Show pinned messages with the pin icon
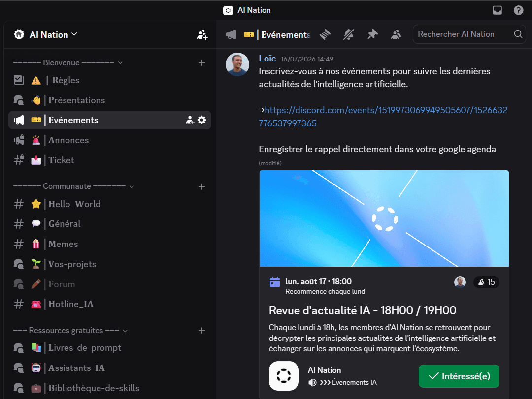The image size is (532, 399). [x=372, y=34]
